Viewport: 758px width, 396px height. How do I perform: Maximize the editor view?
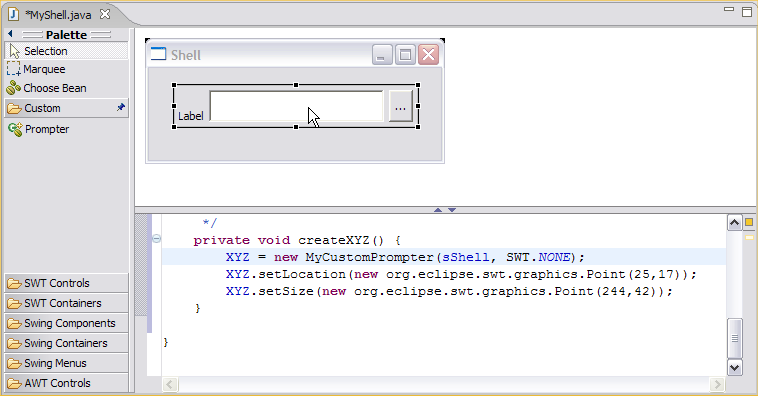click(x=747, y=11)
